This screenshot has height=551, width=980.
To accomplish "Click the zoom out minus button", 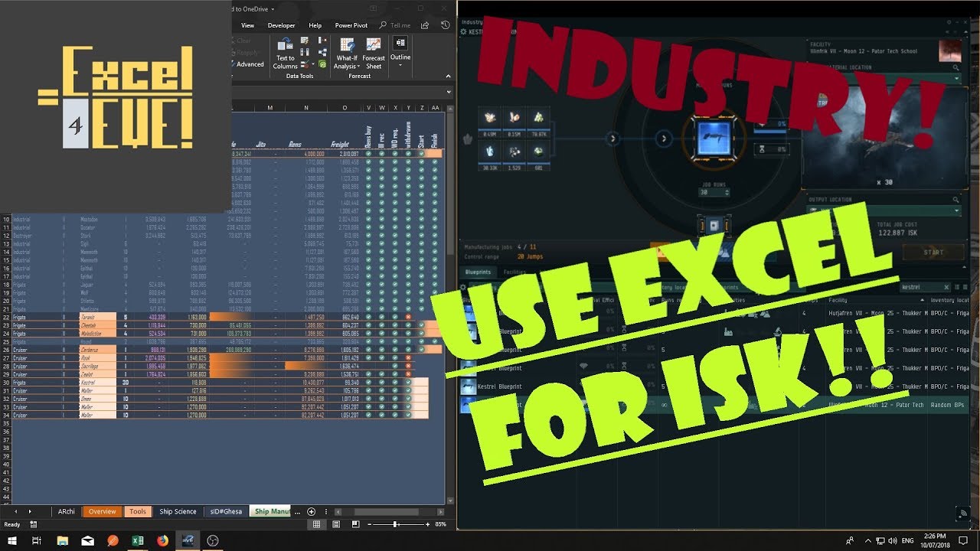I will pyautogui.click(x=369, y=524).
